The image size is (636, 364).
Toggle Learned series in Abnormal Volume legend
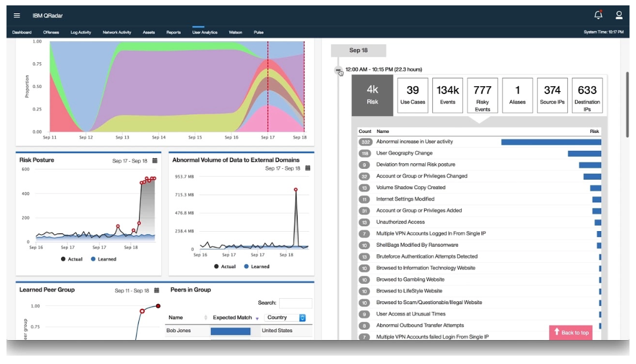256,266
